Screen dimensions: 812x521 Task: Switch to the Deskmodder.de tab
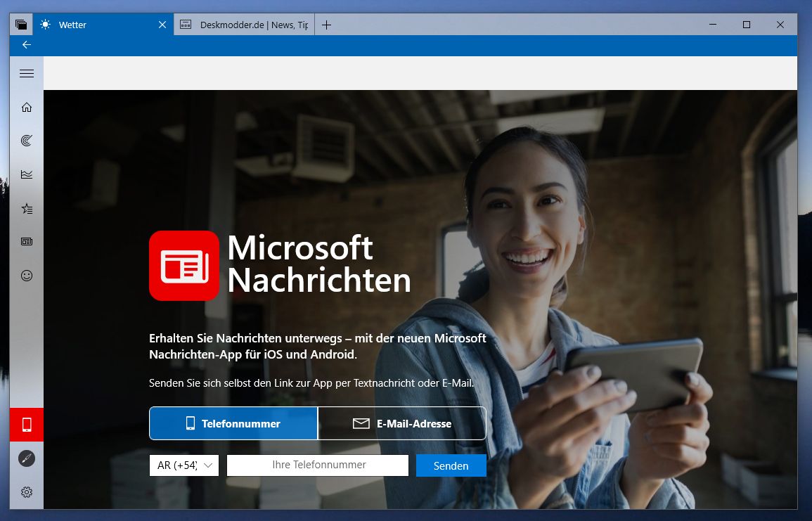[245, 25]
